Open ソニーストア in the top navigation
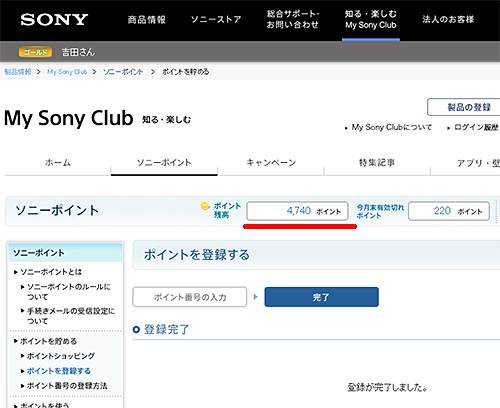This screenshot has height=408, width=500. 216,19
